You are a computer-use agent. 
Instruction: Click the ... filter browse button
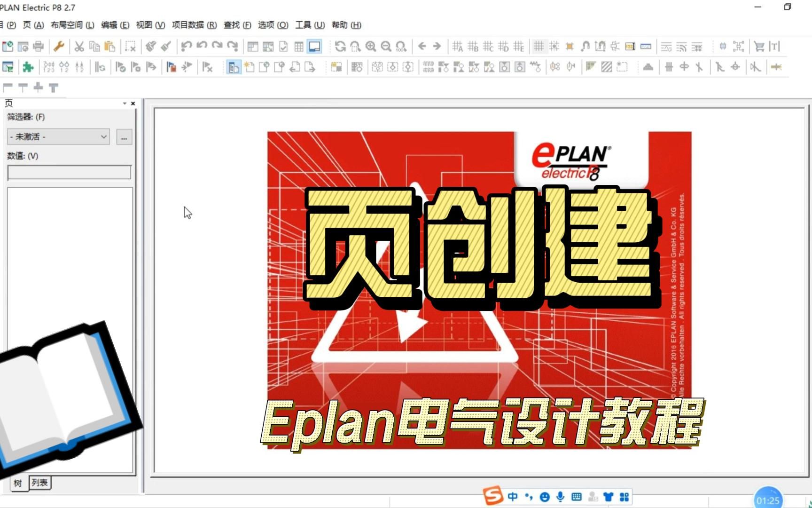124,137
